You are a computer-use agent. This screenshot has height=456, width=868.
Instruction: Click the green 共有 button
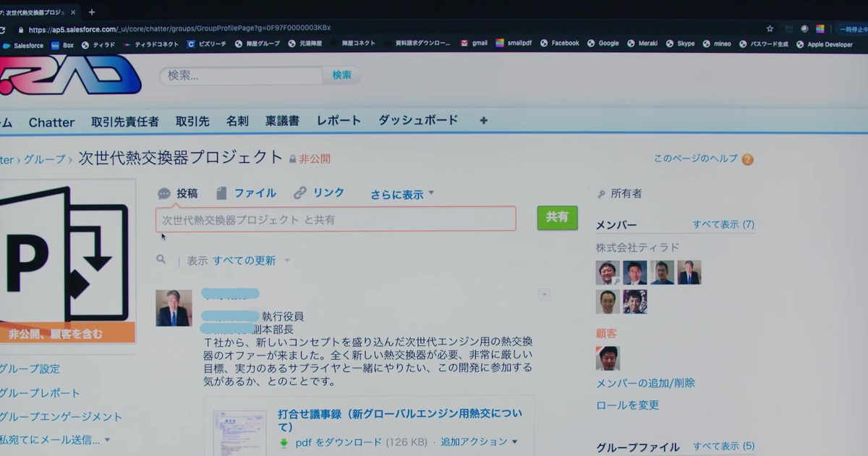tap(557, 217)
